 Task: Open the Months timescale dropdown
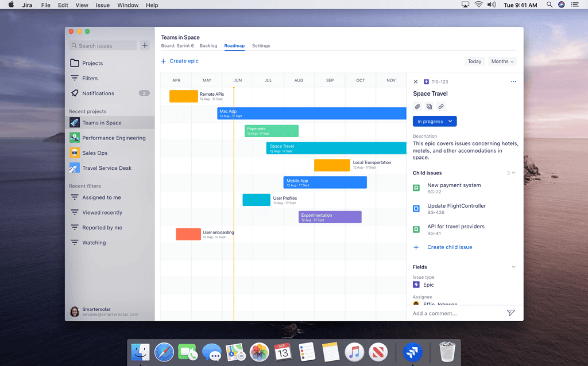pyautogui.click(x=502, y=61)
